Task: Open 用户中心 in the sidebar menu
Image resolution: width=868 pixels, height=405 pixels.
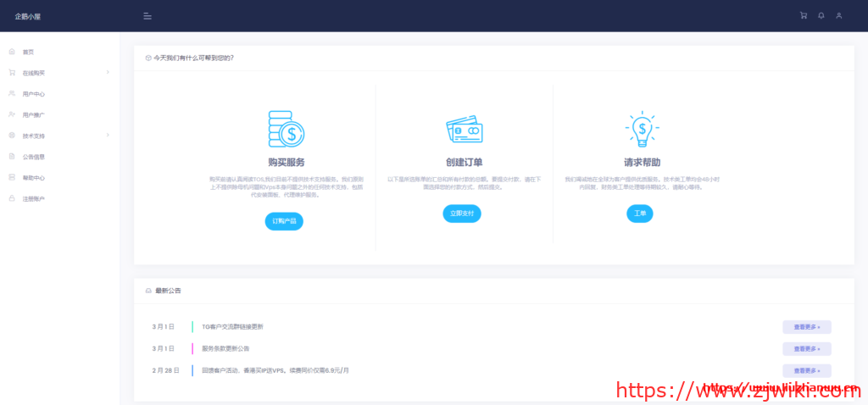Action: pyautogui.click(x=34, y=94)
